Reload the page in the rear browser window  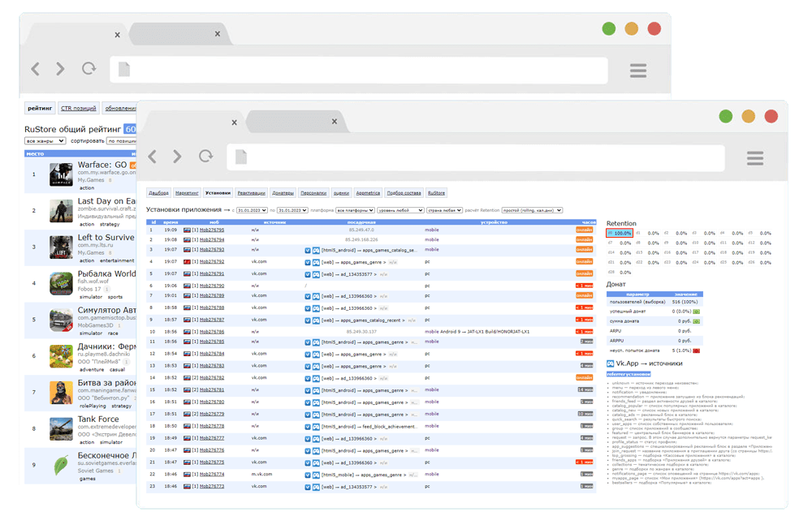[x=89, y=68]
